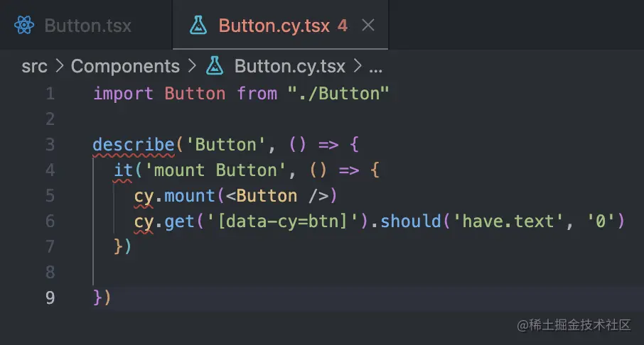644x345 pixels.
Task: Click the chevron before the breadcrumb ellipsis
Action: click(x=358, y=65)
